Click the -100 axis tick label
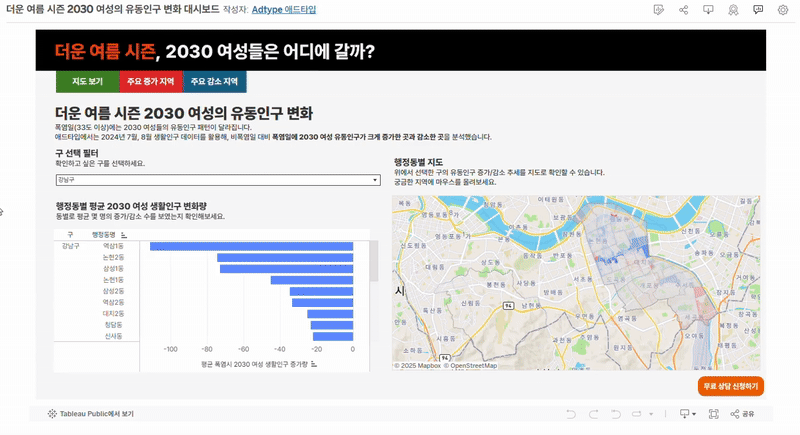 pyautogui.click(x=170, y=350)
